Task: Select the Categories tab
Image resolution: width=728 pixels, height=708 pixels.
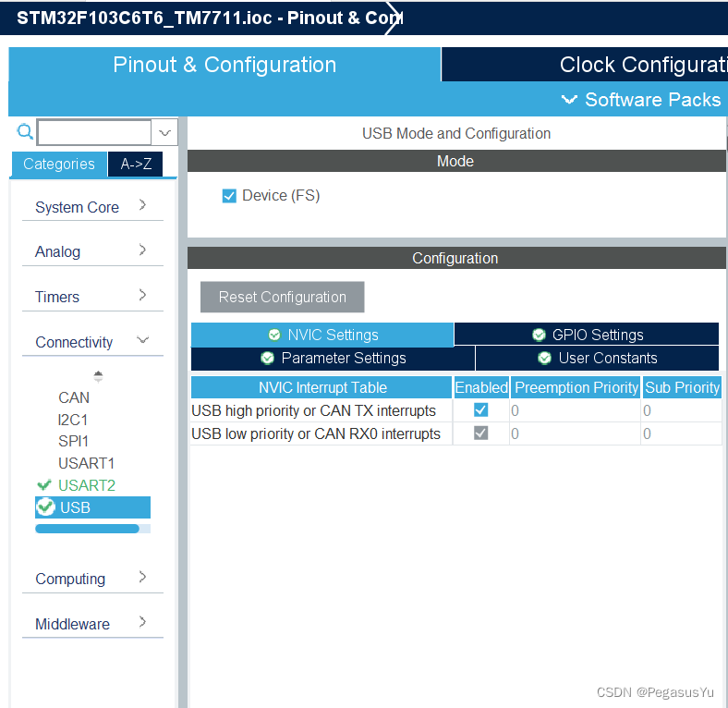Action: 58,164
